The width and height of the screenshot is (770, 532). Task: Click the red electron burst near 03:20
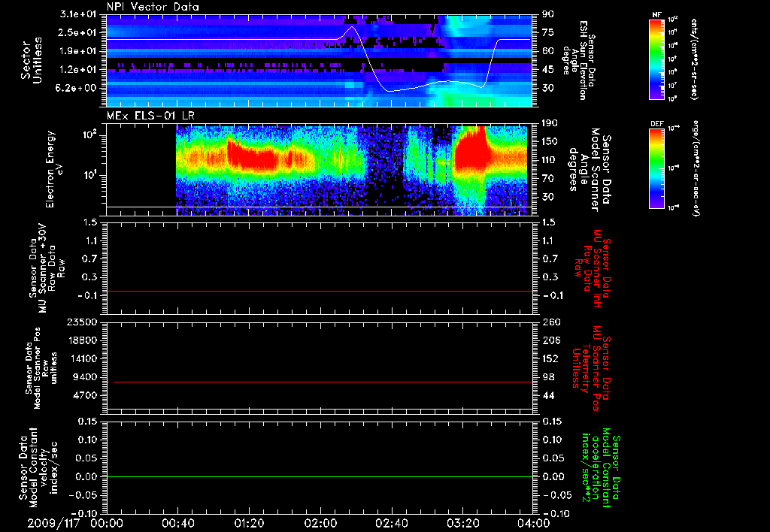[x=471, y=150]
